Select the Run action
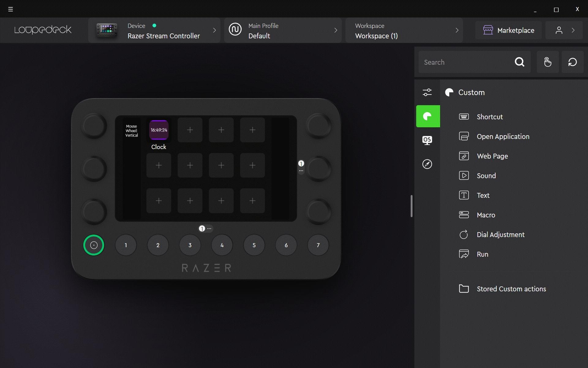Viewport: 588px width, 368px height. point(482,254)
